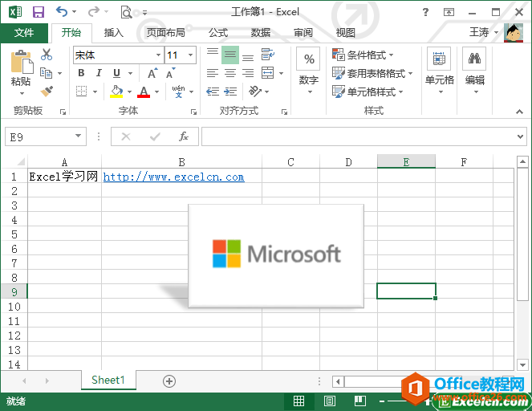Switch to the 插入 Insert tab
Screen dimensions: 532x411
tap(114, 33)
